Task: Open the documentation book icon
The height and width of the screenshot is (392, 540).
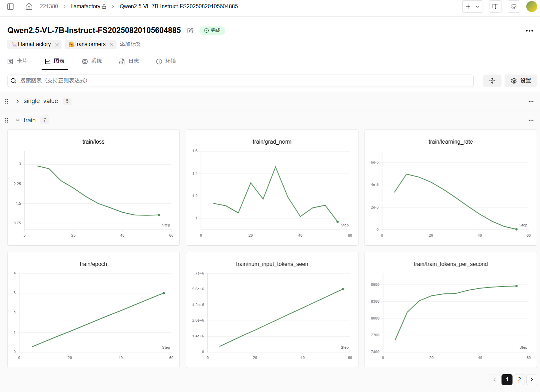Action: pos(495,7)
